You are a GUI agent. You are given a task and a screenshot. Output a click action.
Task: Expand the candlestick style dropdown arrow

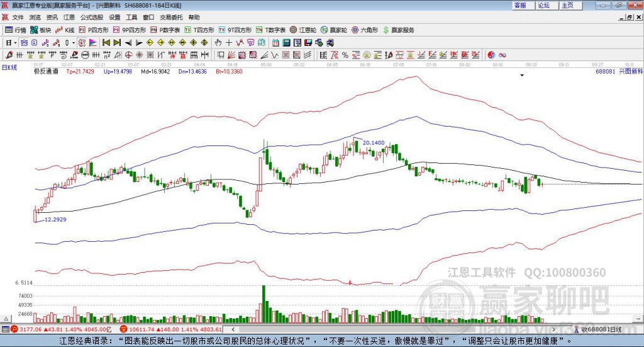pos(74,43)
